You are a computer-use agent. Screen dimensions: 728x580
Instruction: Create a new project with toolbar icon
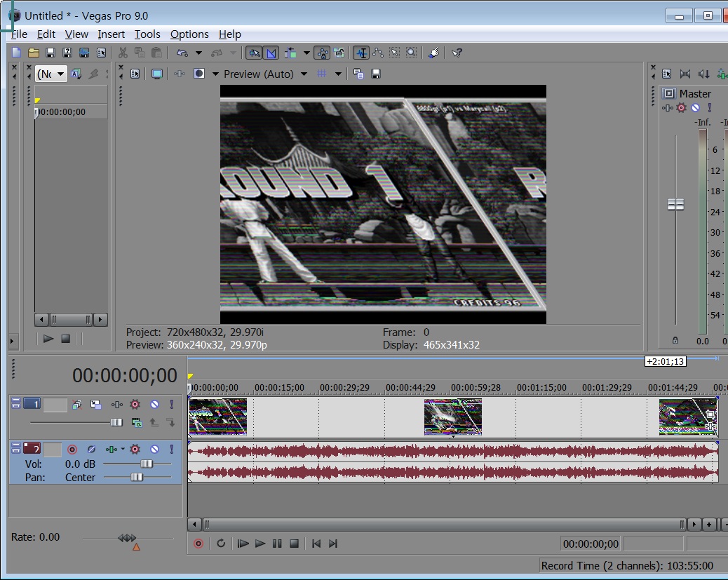tap(16, 53)
